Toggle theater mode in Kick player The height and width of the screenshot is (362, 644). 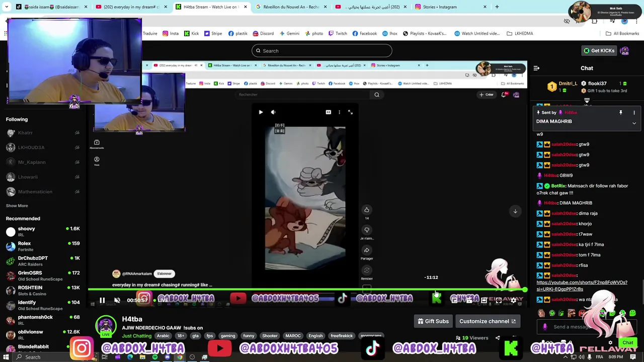(484, 300)
